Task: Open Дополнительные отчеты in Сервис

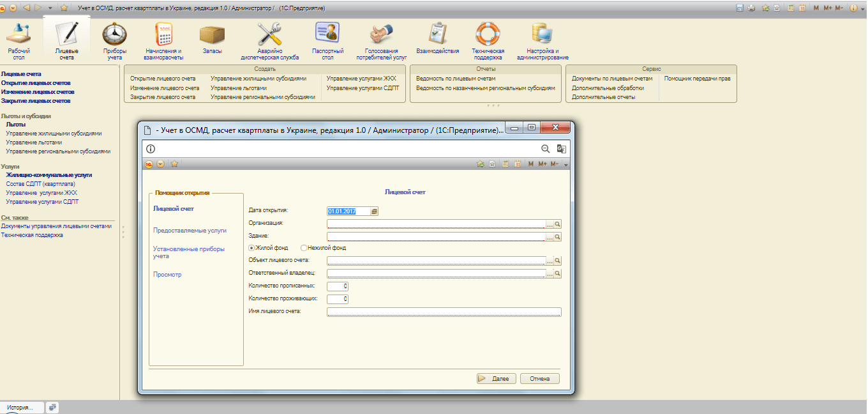Action: click(604, 97)
